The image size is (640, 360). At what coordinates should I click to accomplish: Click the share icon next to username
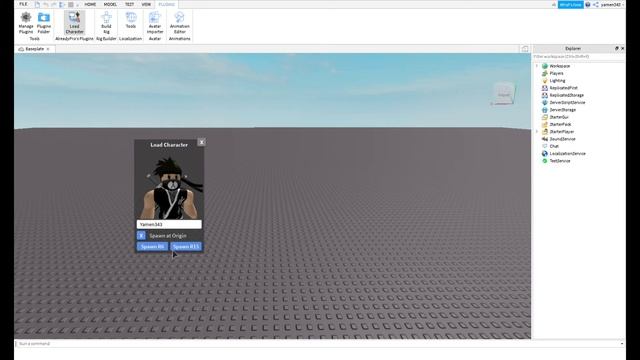596,4
